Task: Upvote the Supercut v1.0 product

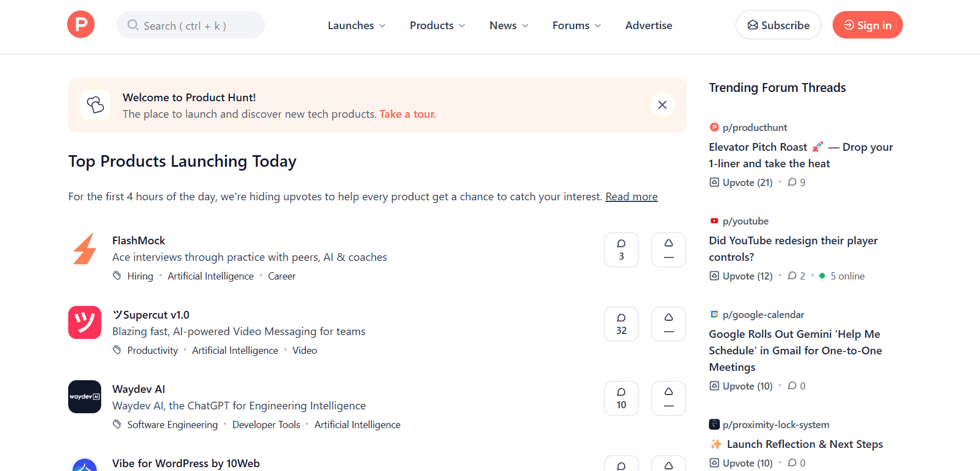Action: tap(669, 324)
